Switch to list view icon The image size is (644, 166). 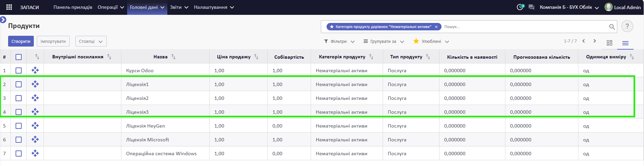[x=625, y=43]
